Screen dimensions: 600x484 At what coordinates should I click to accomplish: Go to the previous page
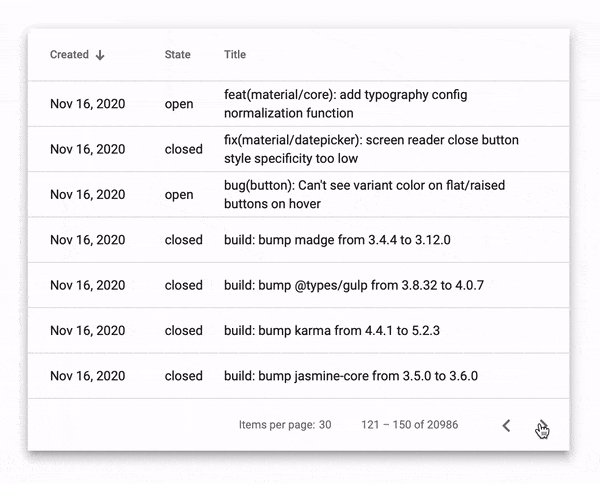click(x=506, y=425)
